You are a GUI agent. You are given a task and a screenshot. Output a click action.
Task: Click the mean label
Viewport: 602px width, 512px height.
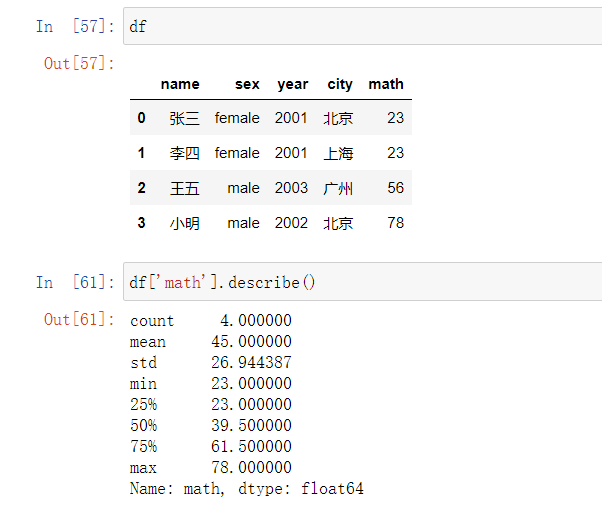point(148,342)
